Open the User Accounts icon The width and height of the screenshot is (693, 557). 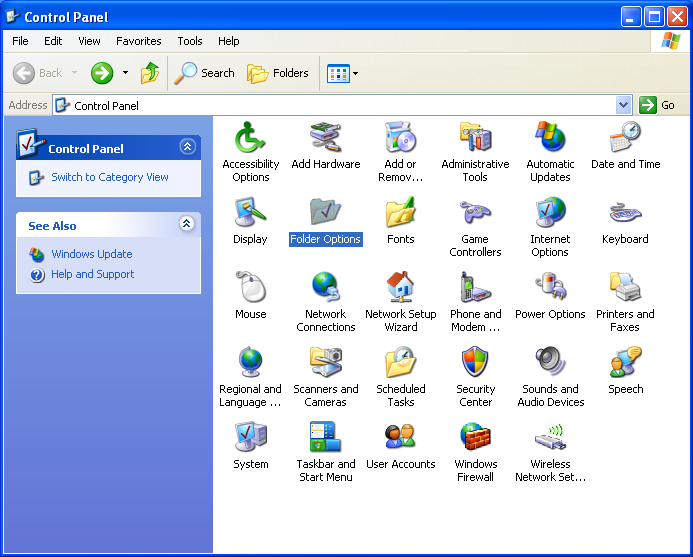[400, 437]
